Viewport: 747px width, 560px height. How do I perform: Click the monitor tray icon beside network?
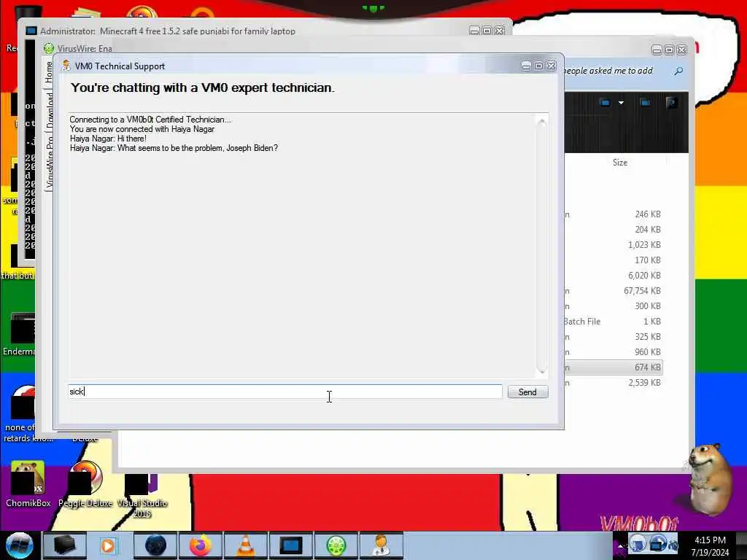click(658, 543)
